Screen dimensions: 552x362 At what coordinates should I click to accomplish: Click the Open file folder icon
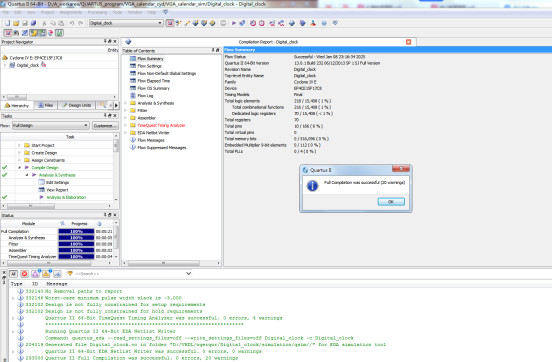coord(16,23)
